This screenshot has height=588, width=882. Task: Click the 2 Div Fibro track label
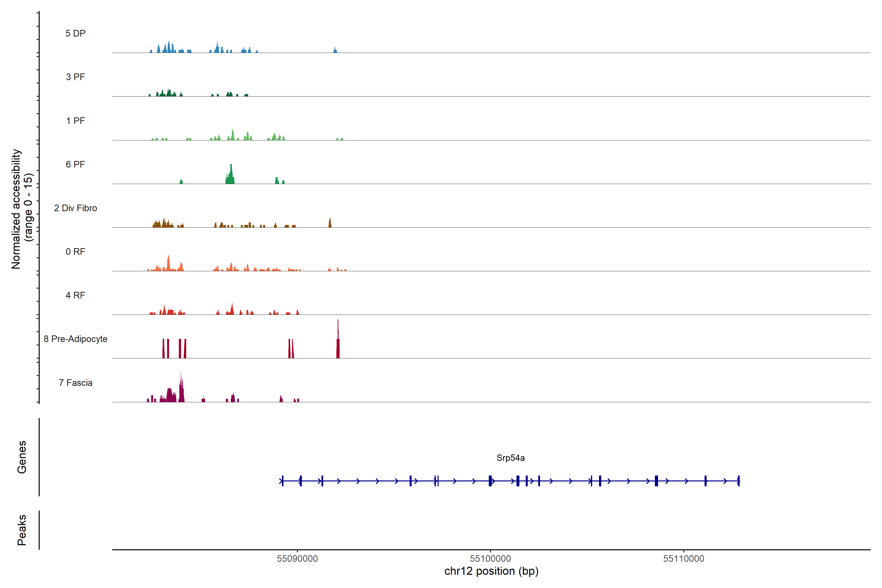[75, 208]
